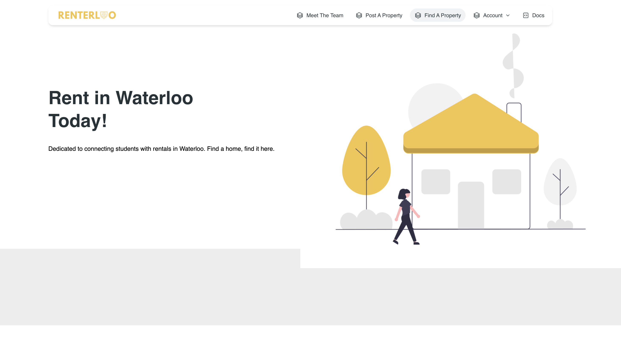Click the layers icon beside Post A Property
This screenshot has height=364, width=621.
pos(359,15)
